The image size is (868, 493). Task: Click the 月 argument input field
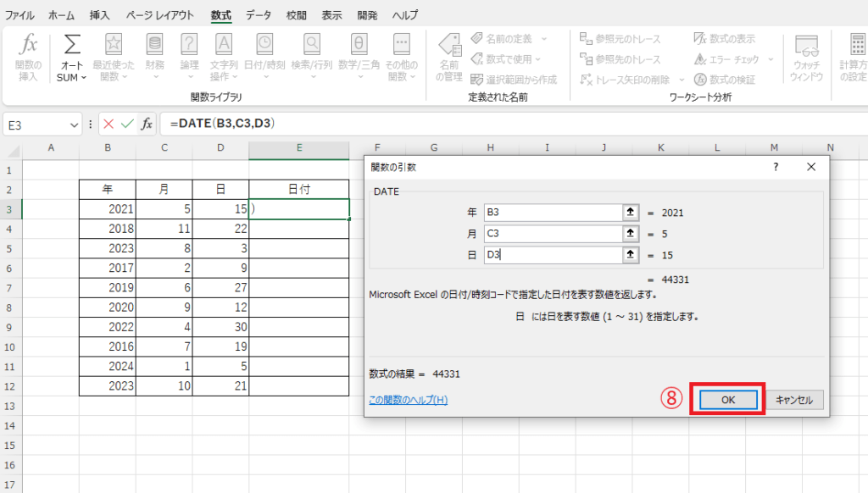click(x=553, y=233)
